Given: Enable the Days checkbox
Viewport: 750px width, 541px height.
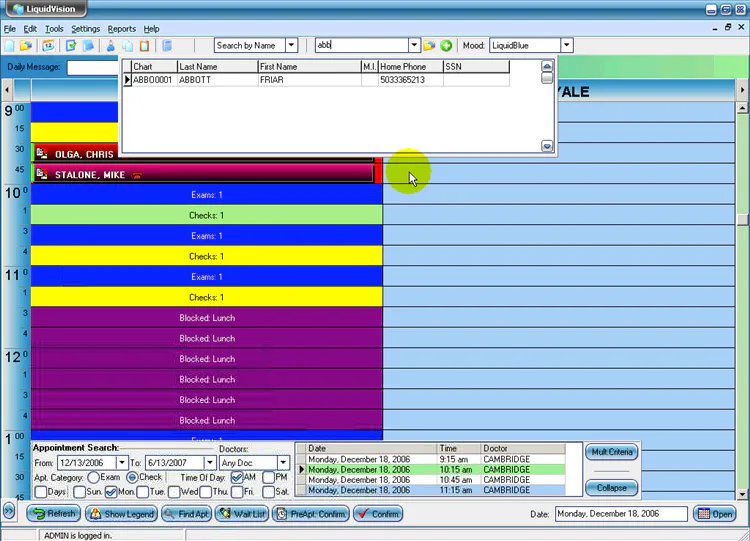Looking at the screenshot, I should point(41,492).
